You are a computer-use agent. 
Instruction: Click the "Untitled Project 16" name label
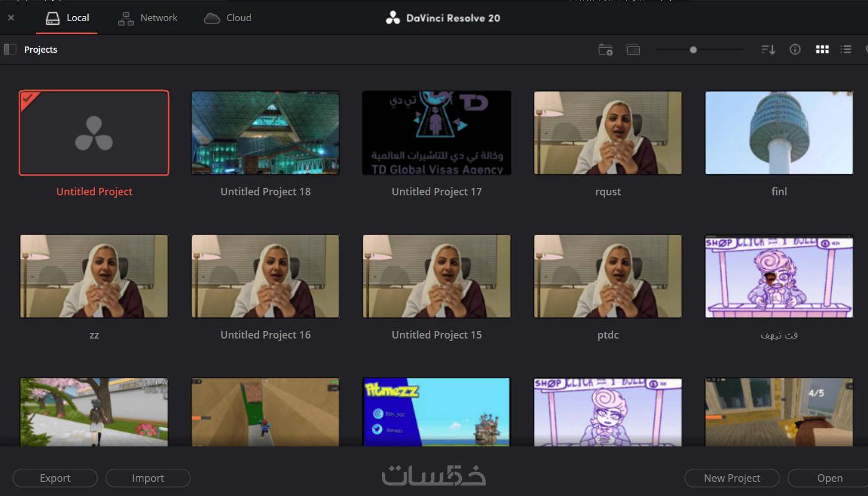pos(265,335)
